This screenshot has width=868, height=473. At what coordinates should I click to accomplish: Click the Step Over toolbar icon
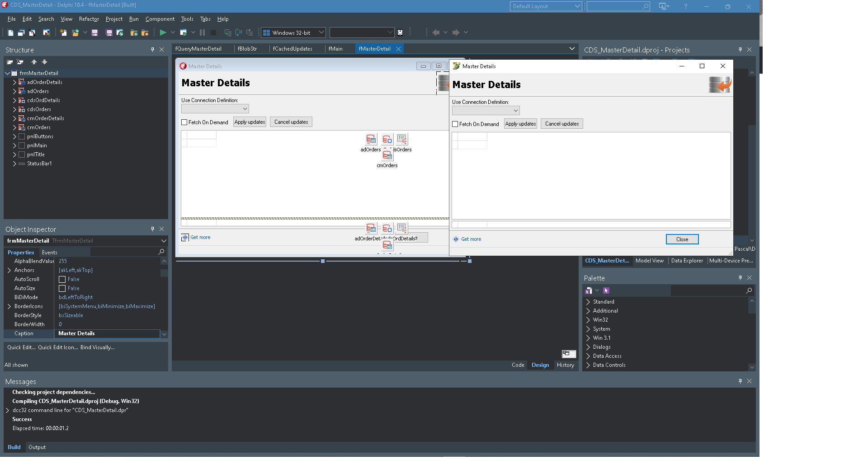239,33
